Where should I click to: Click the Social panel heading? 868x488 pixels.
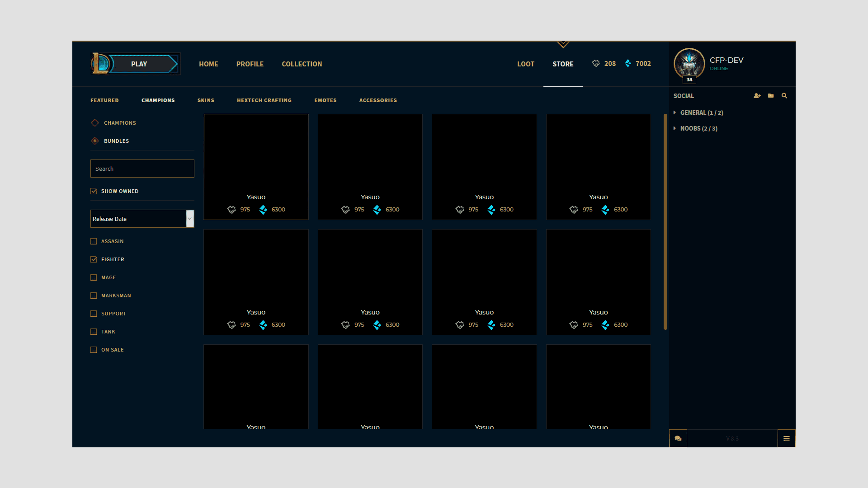684,96
